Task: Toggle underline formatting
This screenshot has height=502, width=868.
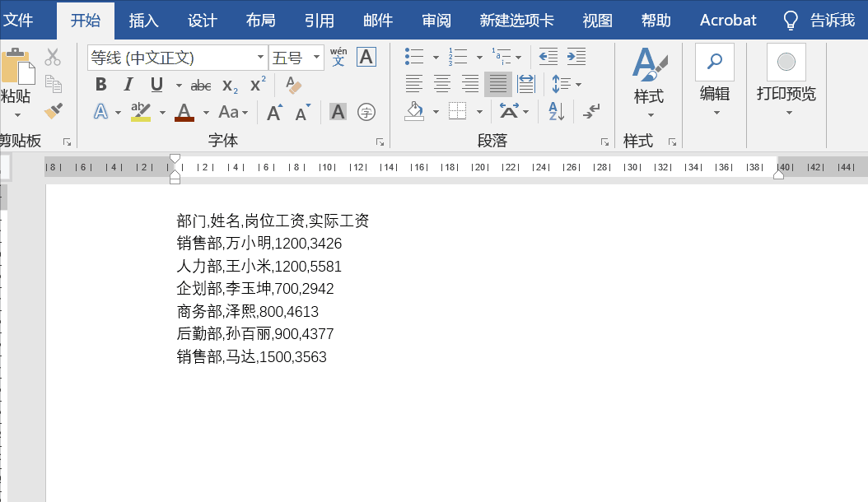Action: (156, 85)
